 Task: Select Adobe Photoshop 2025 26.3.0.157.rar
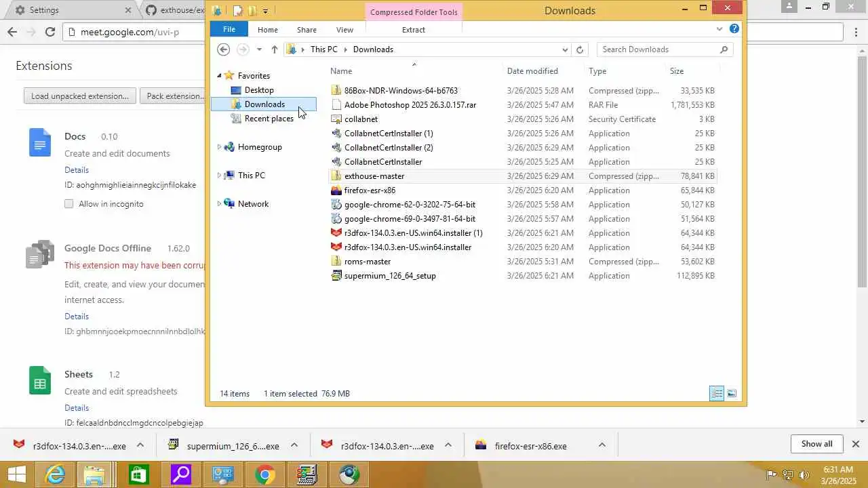410,105
